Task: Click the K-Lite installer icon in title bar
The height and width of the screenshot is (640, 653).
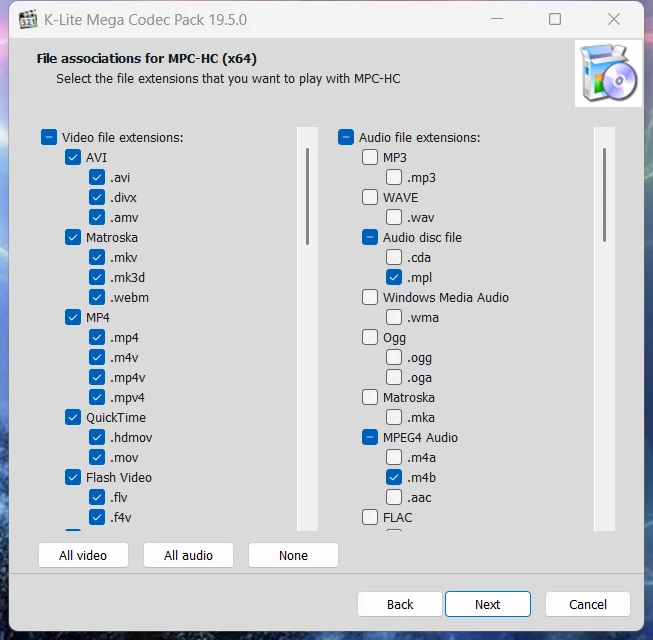Action: click(x=28, y=19)
